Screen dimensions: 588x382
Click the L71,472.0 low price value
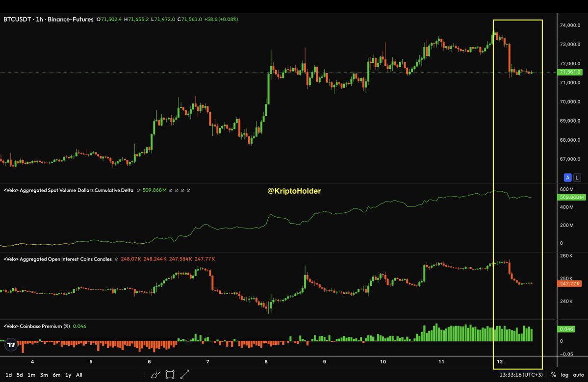point(163,19)
